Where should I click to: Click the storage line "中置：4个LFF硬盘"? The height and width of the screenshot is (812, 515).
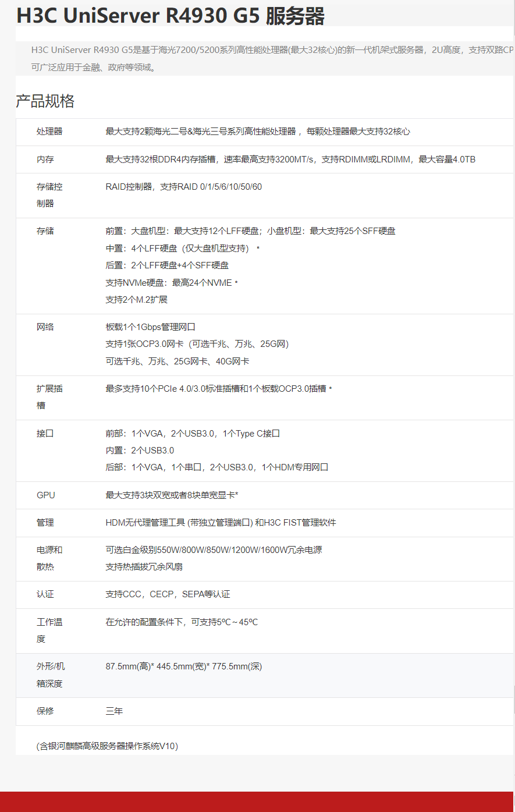(x=183, y=249)
